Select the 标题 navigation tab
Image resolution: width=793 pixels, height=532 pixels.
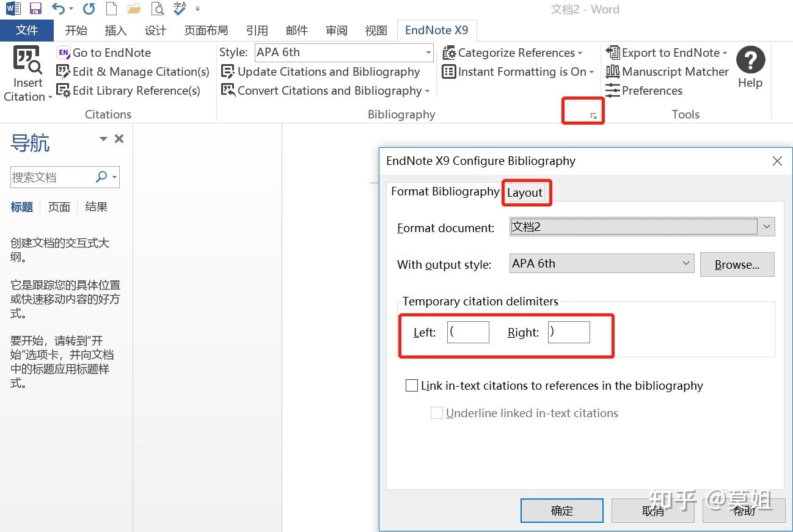(22, 207)
